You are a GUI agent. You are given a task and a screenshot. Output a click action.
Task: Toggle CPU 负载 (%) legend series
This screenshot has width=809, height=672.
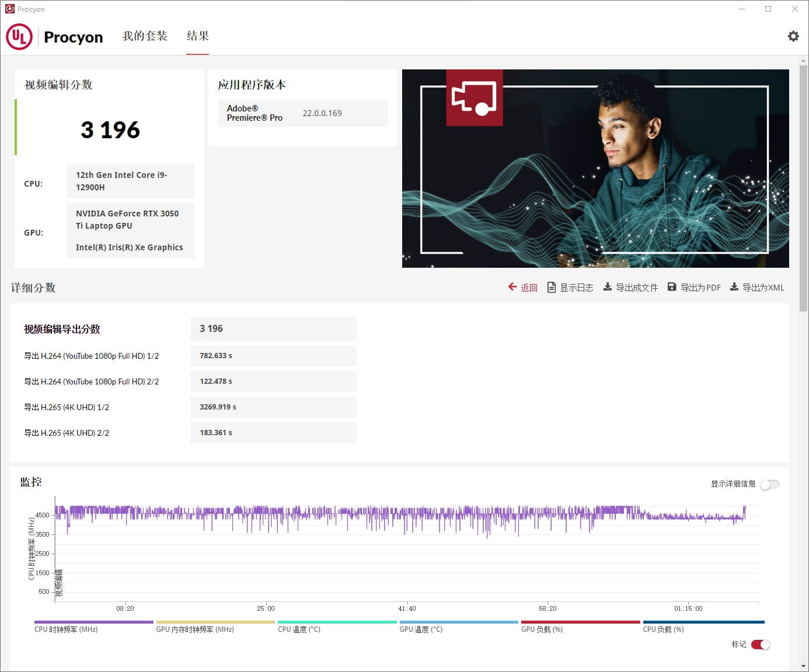703,626
